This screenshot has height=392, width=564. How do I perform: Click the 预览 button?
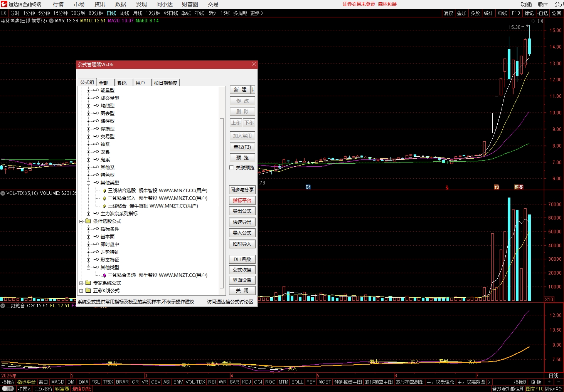point(242,157)
